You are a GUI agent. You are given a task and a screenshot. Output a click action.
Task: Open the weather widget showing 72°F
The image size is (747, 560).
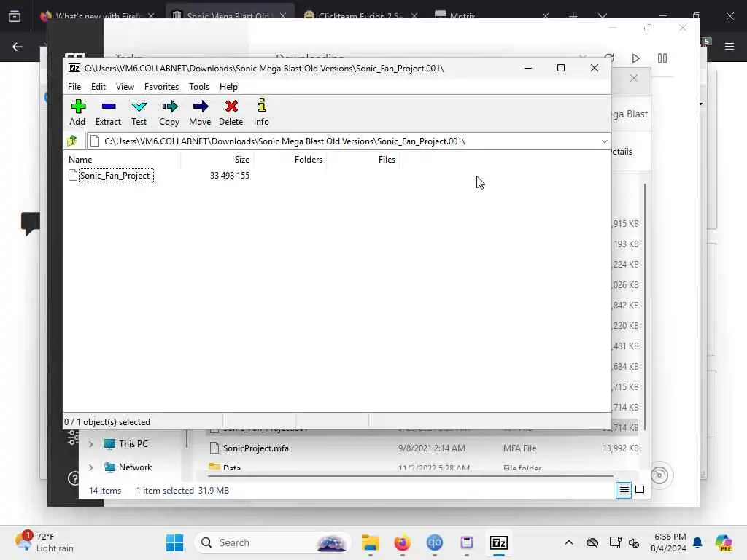coord(44,542)
